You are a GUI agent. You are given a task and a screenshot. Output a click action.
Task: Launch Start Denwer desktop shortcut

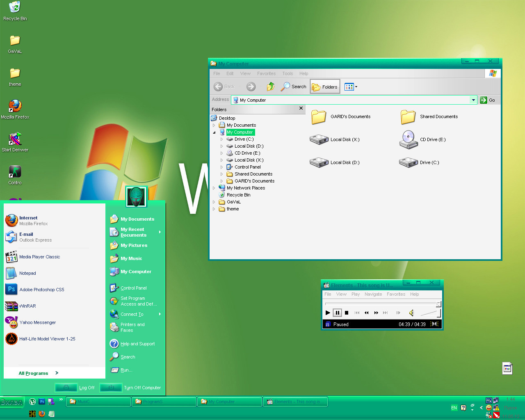pyautogui.click(x=15, y=142)
